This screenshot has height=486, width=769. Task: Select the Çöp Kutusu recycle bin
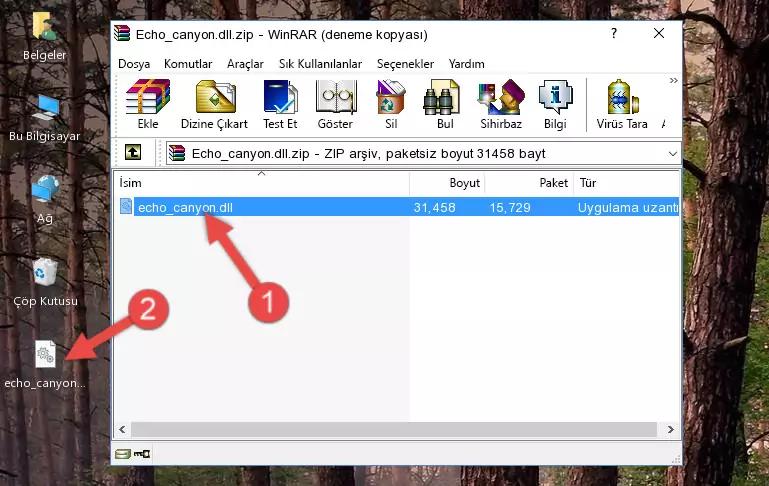tap(45, 283)
